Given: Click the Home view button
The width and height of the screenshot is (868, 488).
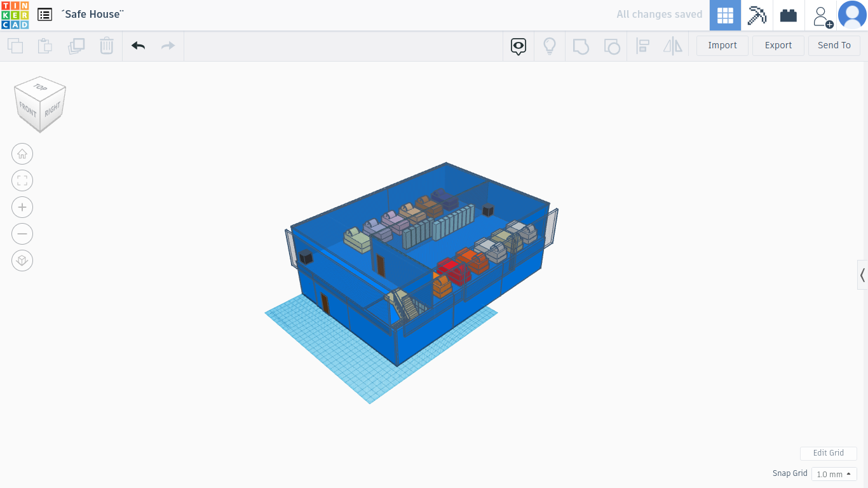Looking at the screenshot, I should point(22,154).
